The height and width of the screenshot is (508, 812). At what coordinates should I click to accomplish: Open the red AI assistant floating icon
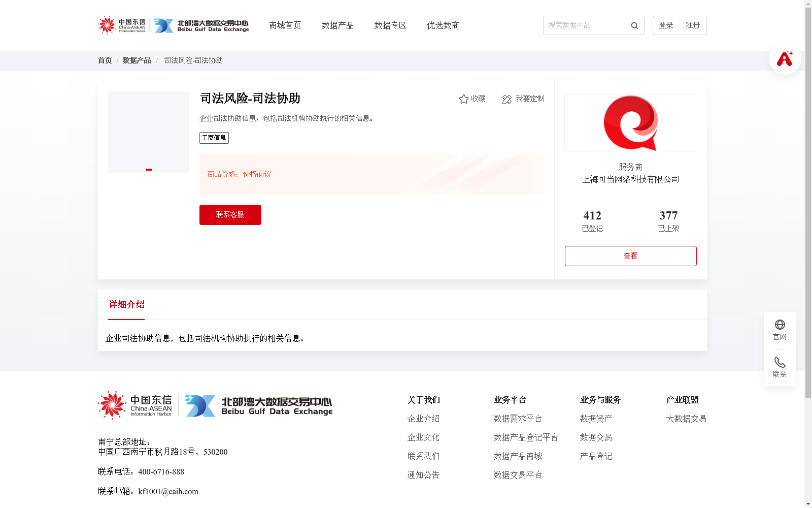(x=785, y=58)
